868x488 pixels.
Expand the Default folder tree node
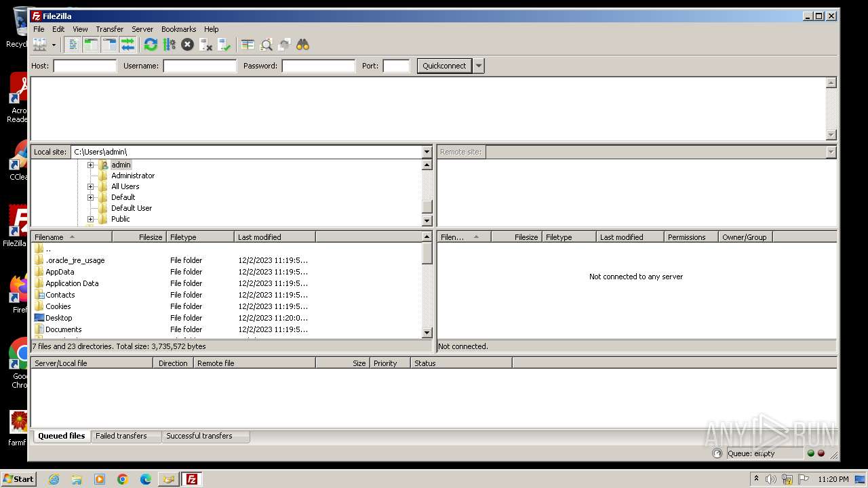(x=90, y=197)
